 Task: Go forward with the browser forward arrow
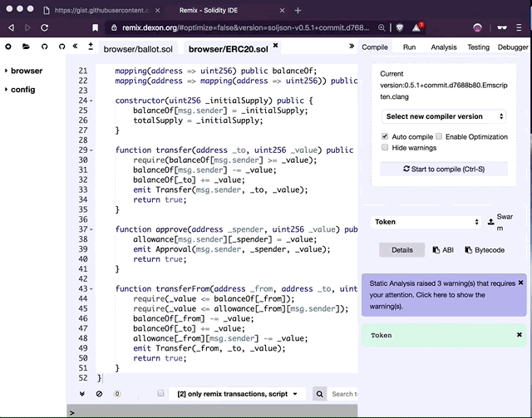click(27, 27)
